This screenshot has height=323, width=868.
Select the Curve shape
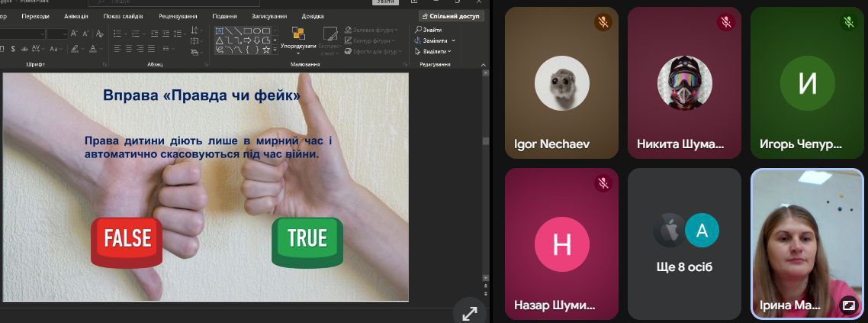pyautogui.click(x=239, y=50)
